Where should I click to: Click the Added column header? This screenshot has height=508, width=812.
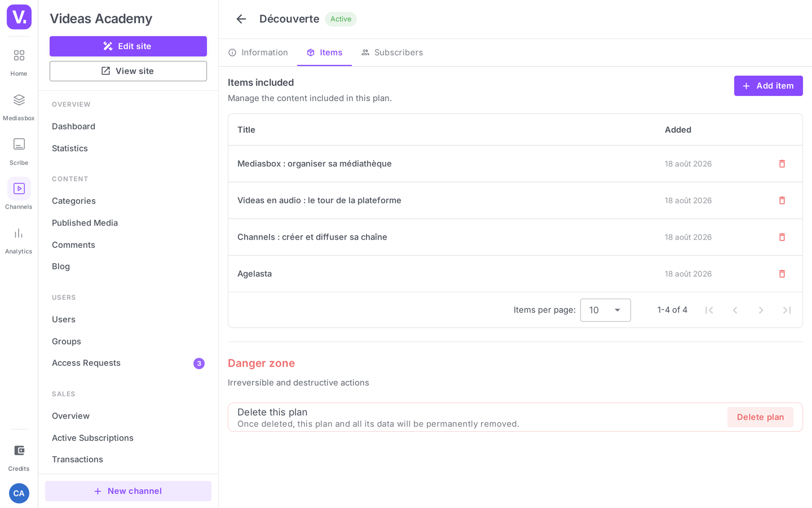point(678,130)
